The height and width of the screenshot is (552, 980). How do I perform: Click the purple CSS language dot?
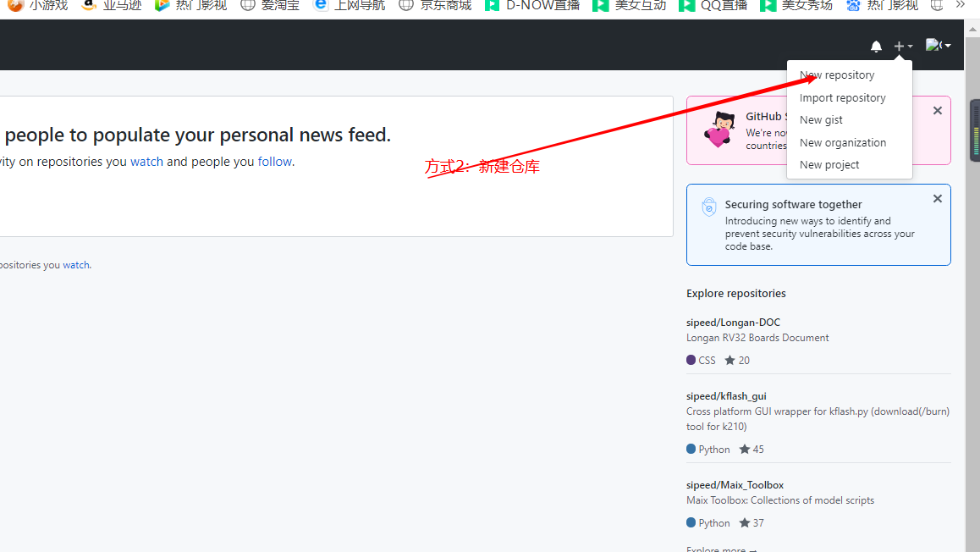(x=689, y=359)
